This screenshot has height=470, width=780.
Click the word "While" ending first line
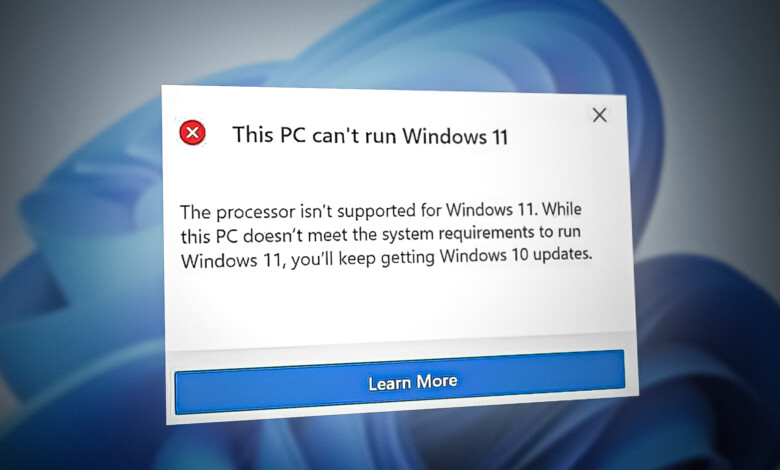click(x=562, y=209)
